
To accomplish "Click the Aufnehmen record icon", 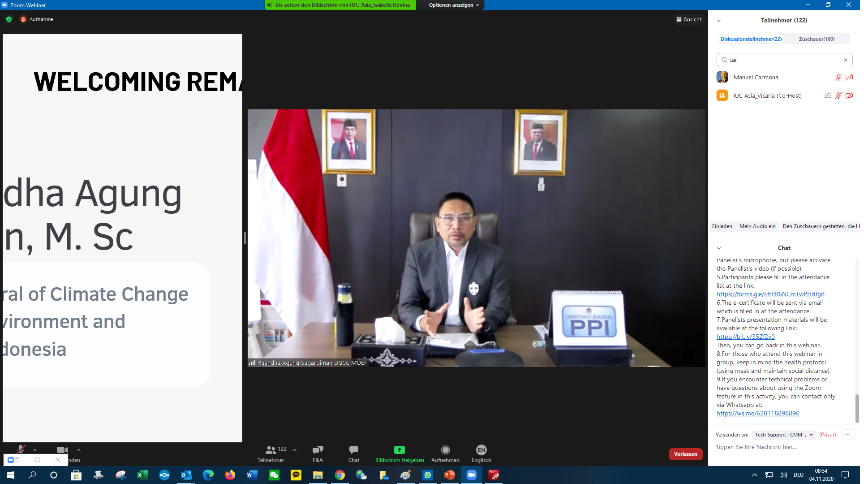I will [445, 450].
